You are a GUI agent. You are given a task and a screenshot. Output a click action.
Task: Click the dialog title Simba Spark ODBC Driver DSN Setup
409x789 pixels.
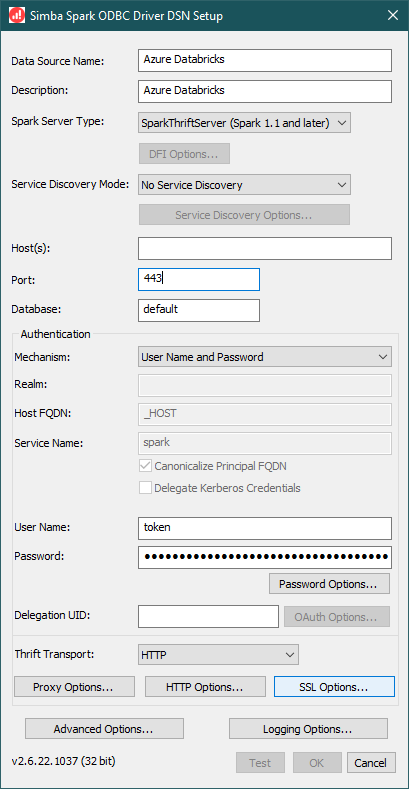tap(126, 16)
